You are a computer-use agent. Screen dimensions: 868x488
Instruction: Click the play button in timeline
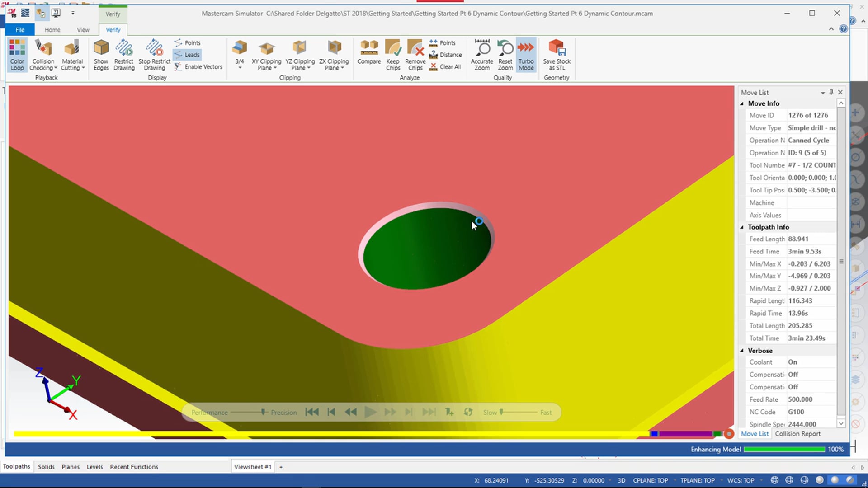pos(370,413)
